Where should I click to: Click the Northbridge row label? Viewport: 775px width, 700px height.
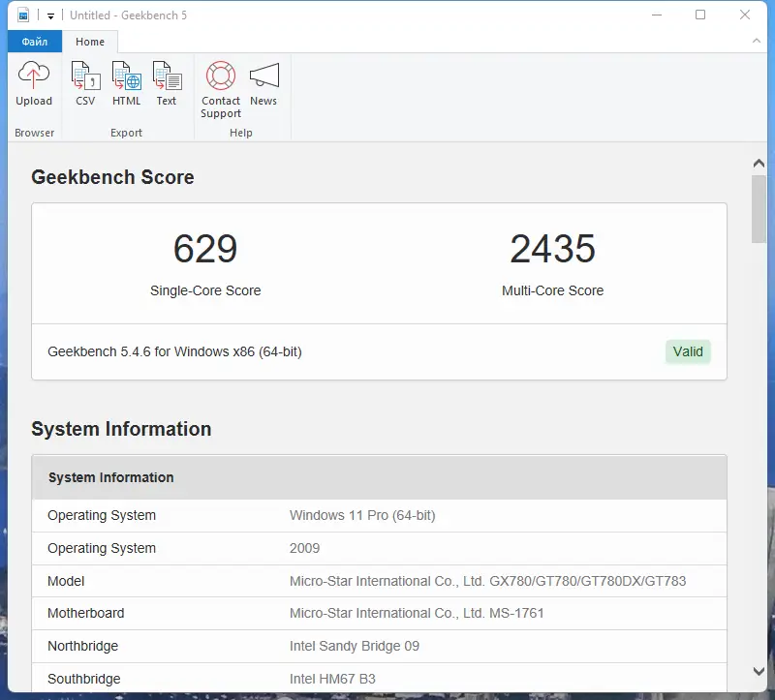click(82, 646)
